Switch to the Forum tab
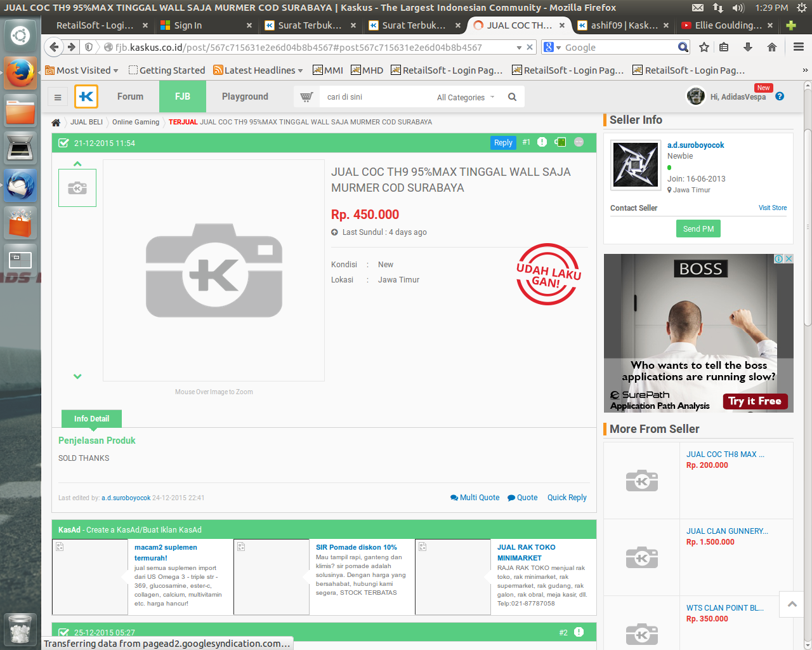The height and width of the screenshot is (650, 812). point(130,96)
